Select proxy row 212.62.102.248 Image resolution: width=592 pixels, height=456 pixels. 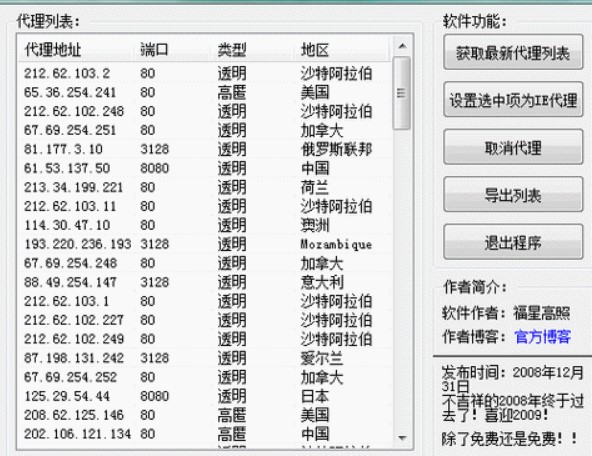[x=205, y=111]
